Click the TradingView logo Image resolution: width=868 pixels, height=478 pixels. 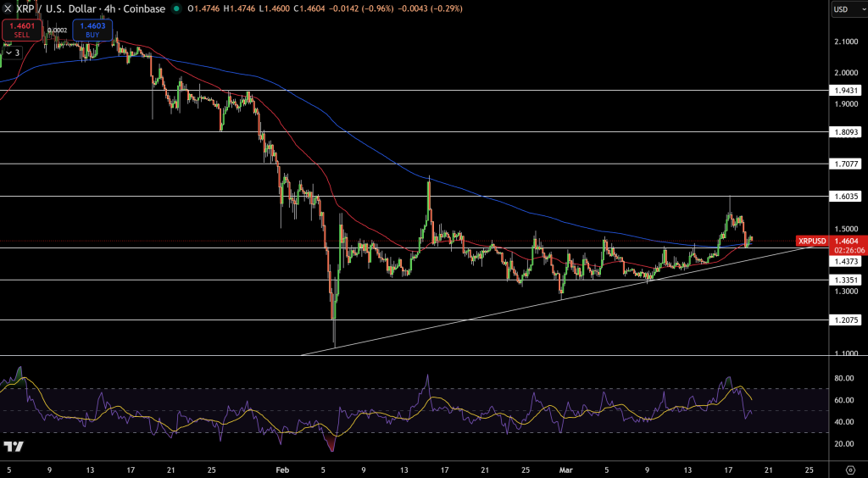point(12,447)
